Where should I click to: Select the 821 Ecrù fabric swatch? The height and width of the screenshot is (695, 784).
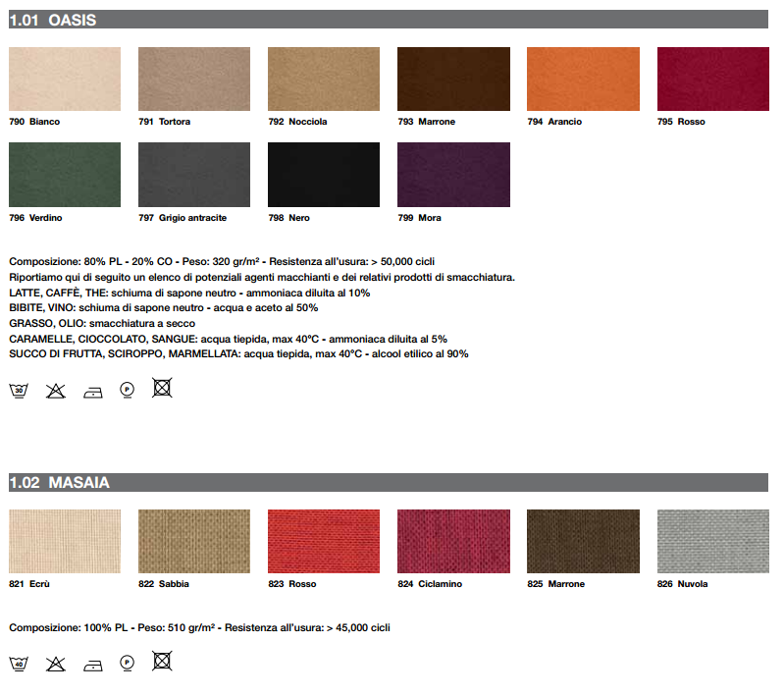pyautogui.click(x=65, y=542)
